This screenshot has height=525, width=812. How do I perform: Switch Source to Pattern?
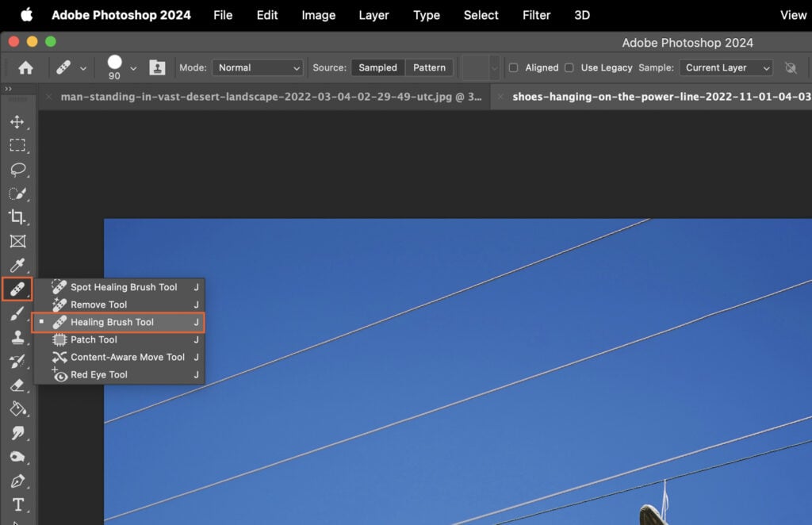pyautogui.click(x=428, y=67)
